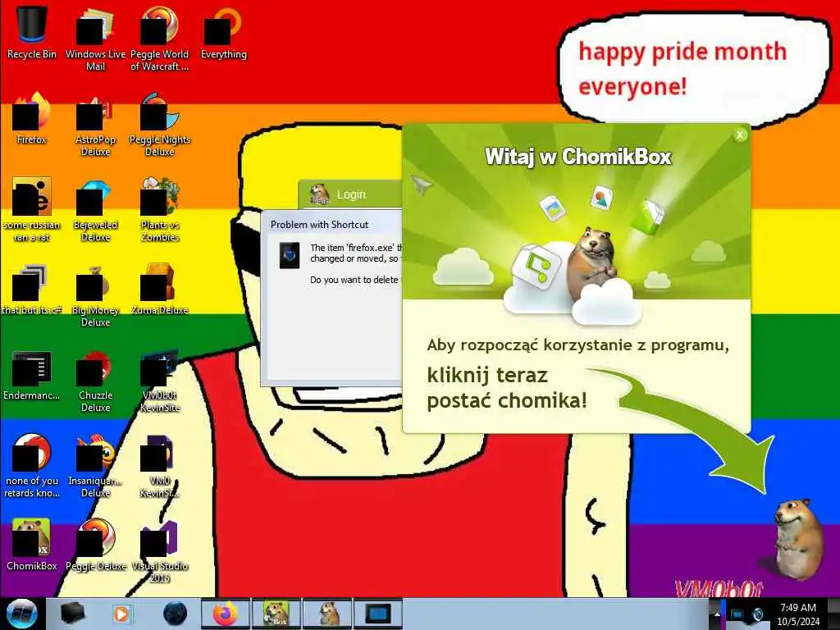Screen dimensions: 840x630
Task: Show hidden system tray icons
Action: [x=717, y=614]
